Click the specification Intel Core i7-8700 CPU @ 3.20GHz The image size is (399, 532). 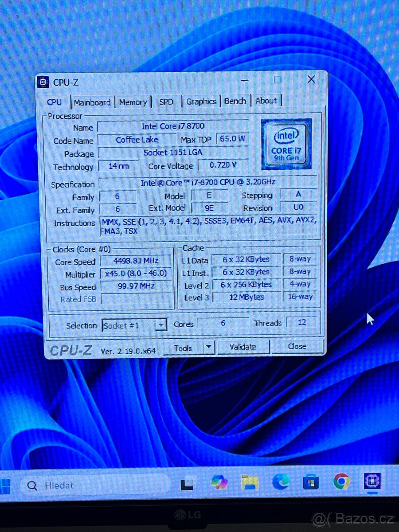click(207, 183)
